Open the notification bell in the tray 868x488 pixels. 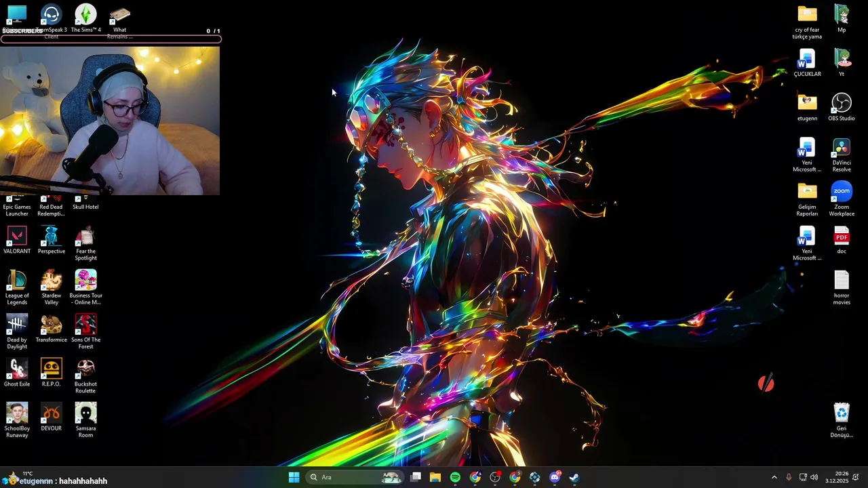click(x=856, y=477)
